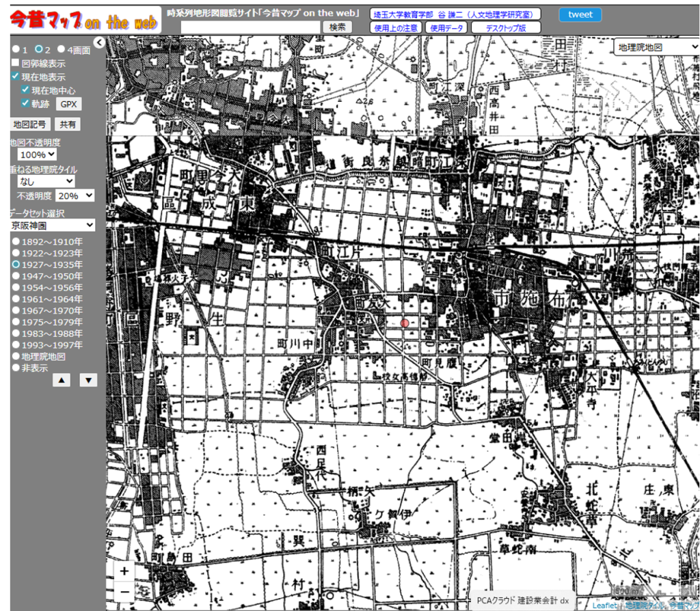Zoom in with the plus button

(x=124, y=571)
